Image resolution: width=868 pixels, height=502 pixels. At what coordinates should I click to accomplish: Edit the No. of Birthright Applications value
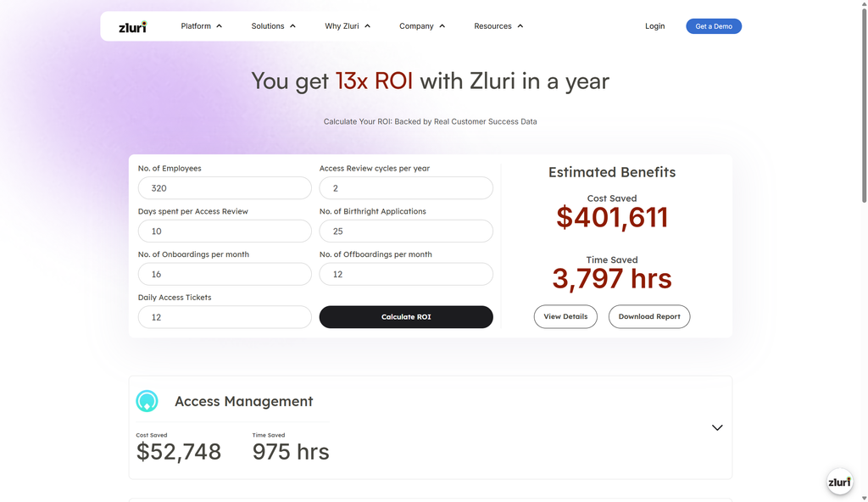point(405,231)
